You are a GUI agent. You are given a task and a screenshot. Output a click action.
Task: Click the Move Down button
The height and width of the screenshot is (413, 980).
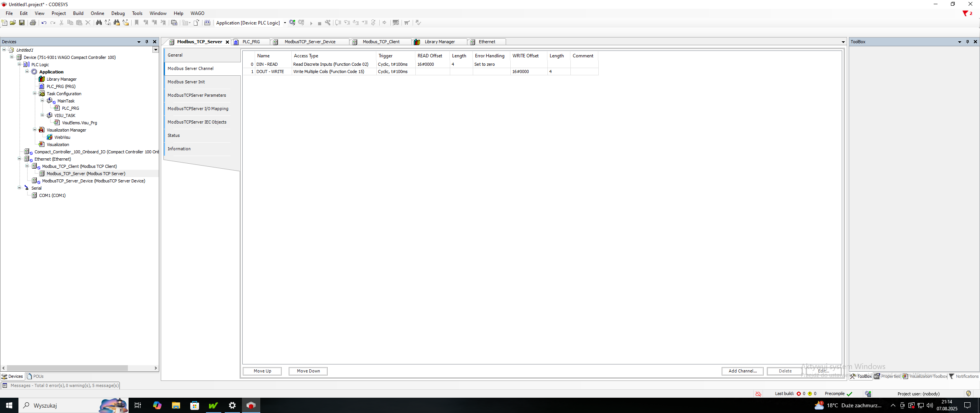click(x=308, y=371)
